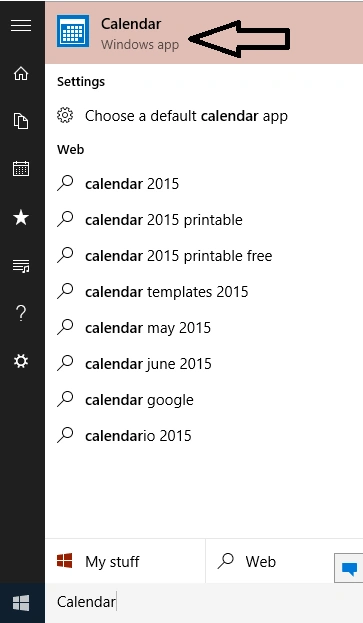The image size is (363, 623).
Task: Pick calendar templates 2015 suggestion
Action: 204,292
